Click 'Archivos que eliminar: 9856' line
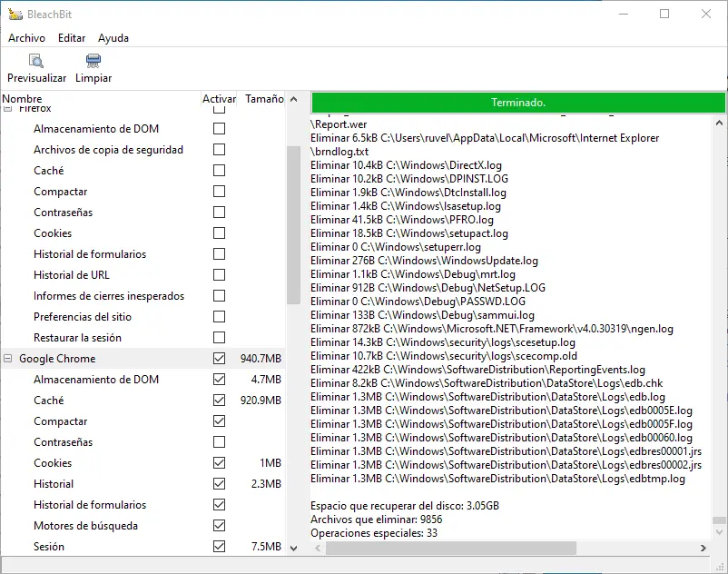This screenshot has width=728, height=574. click(x=377, y=520)
